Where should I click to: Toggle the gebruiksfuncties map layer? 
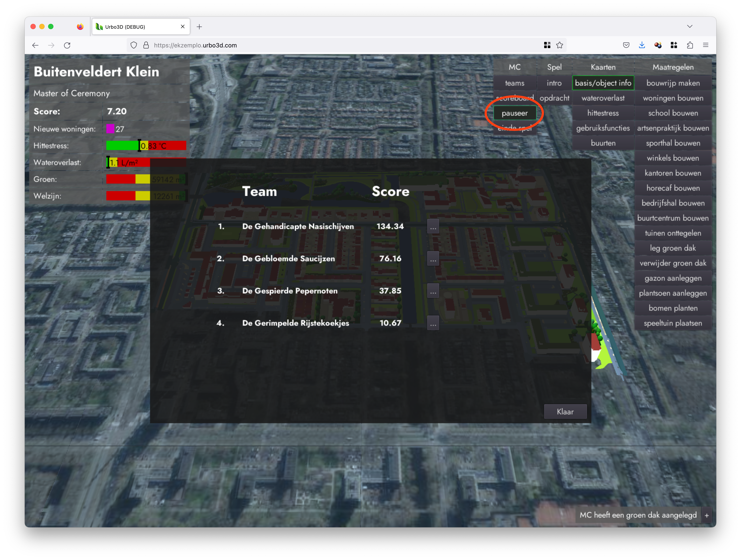pyautogui.click(x=603, y=128)
